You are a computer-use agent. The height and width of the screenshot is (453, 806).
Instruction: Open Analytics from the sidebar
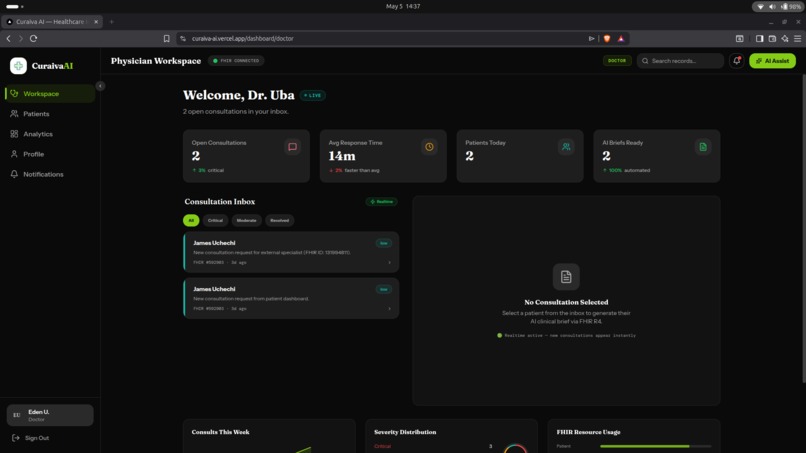click(x=50, y=134)
